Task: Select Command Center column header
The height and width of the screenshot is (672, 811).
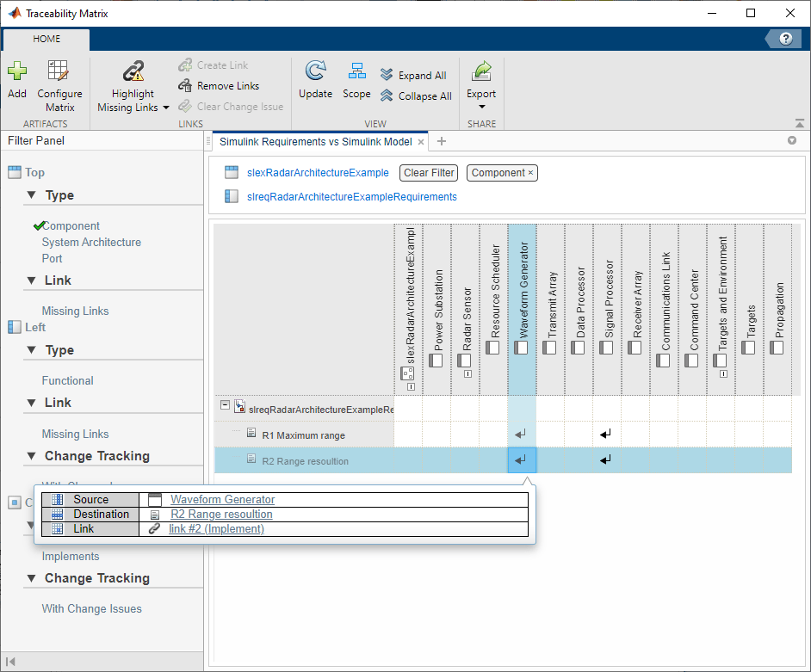Action: point(692,310)
